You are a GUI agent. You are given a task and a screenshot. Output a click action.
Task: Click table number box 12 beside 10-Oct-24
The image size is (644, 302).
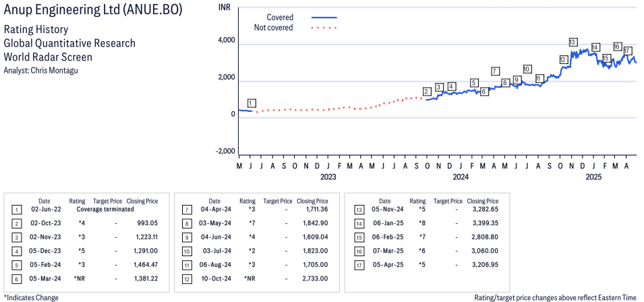pos(186,280)
